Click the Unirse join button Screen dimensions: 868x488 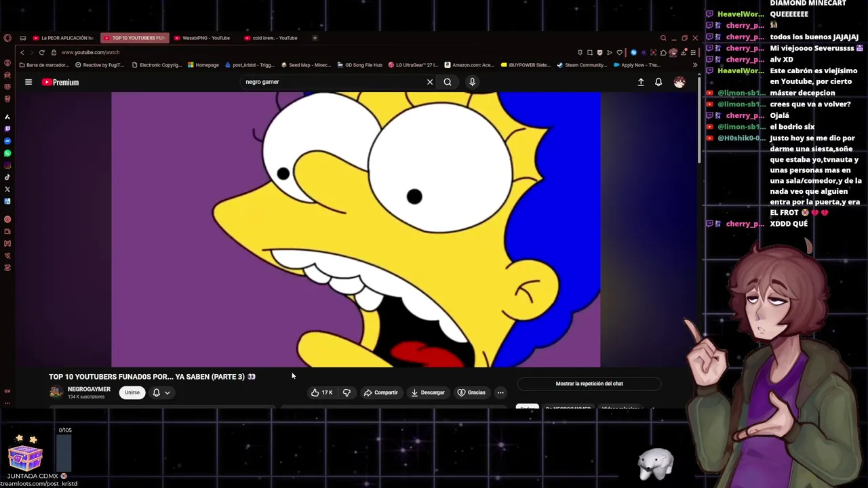132,392
